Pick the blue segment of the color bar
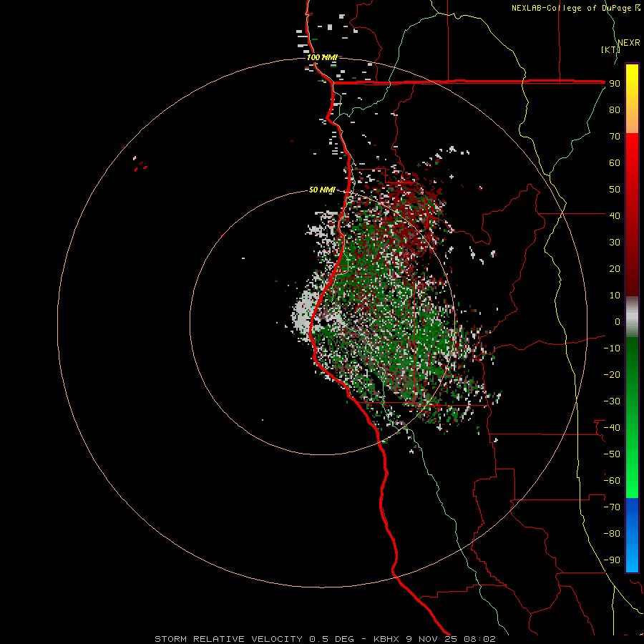 [x=632, y=535]
